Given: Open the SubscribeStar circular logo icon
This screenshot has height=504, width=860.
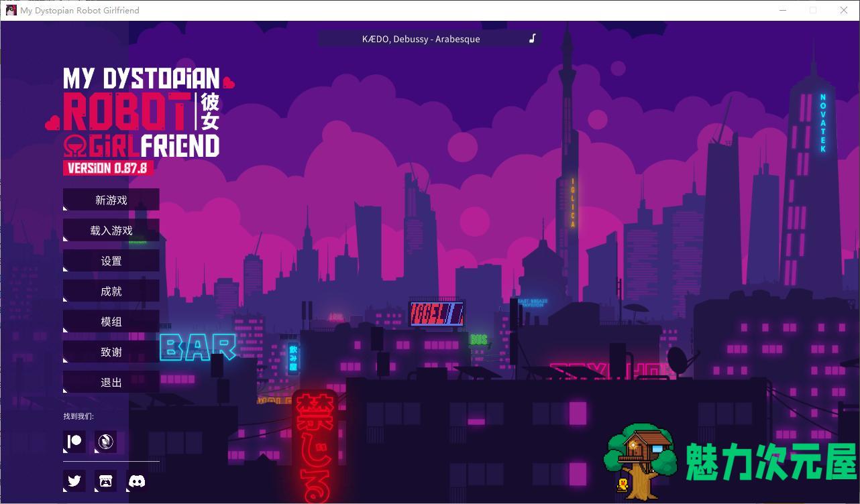Looking at the screenshot, I should (105, 442).
